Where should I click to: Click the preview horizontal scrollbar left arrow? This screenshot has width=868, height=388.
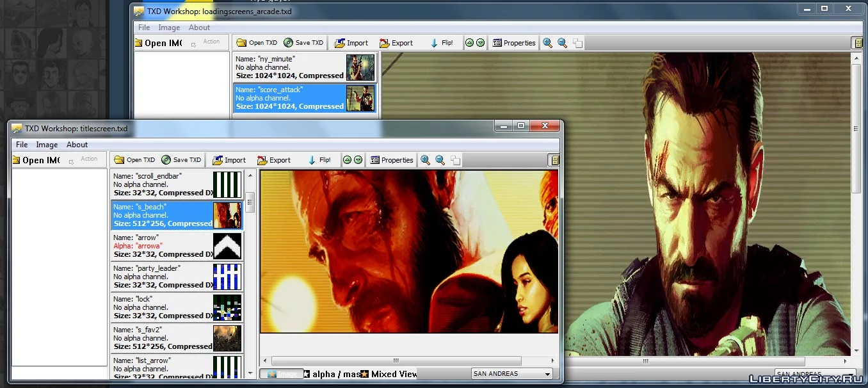pos(264,360)
